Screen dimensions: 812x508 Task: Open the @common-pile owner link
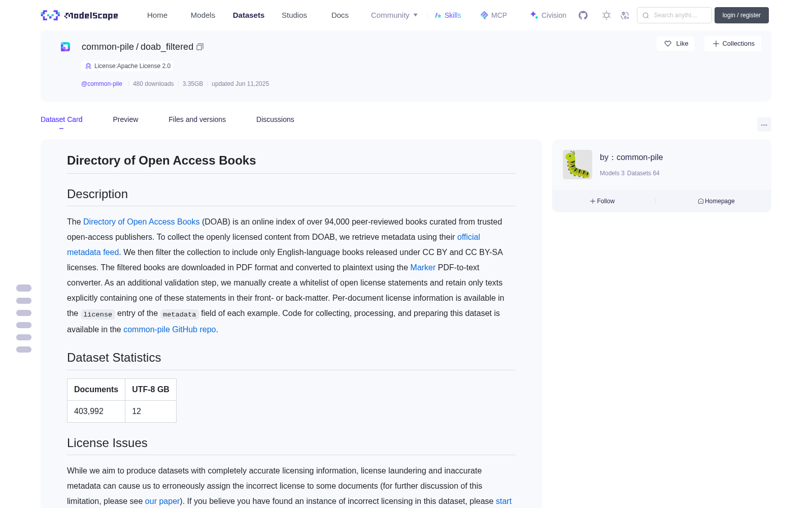[x=101, y=84]
